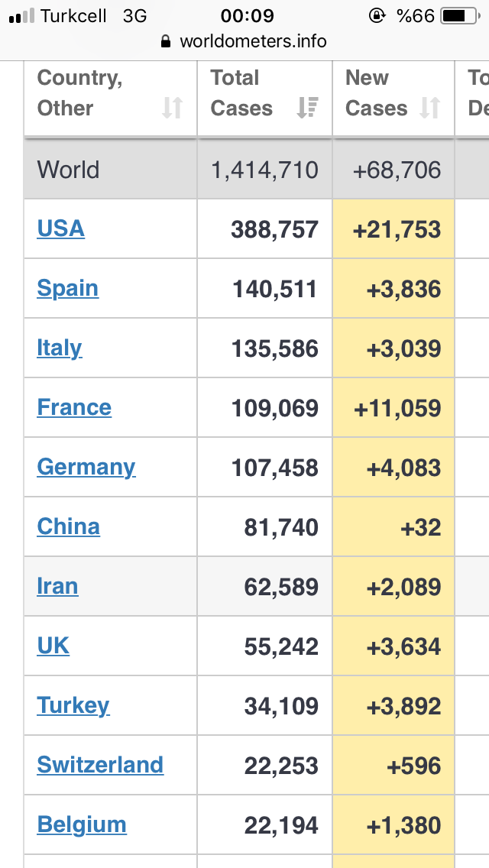Open the Spain country link

(x=68, y=288)
